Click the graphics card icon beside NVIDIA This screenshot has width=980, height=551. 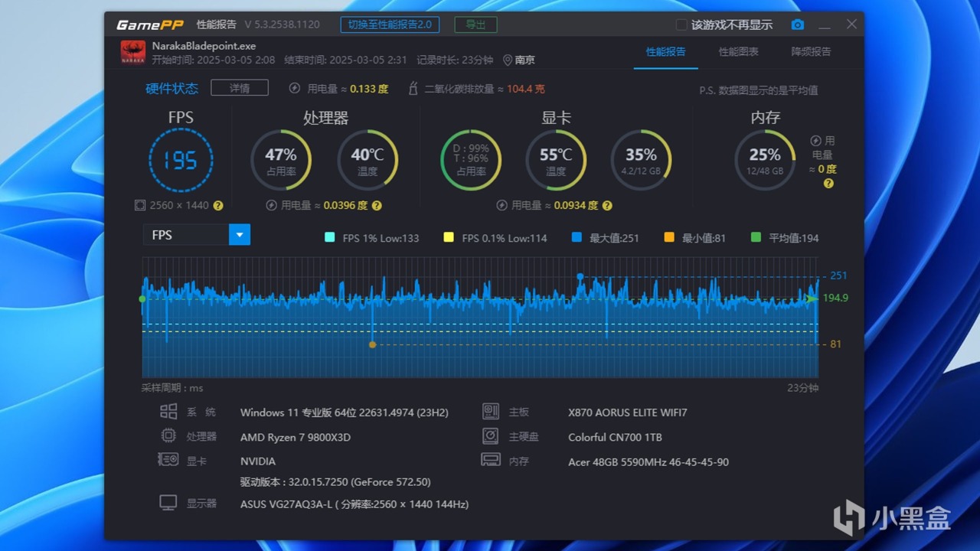point(168,460)
